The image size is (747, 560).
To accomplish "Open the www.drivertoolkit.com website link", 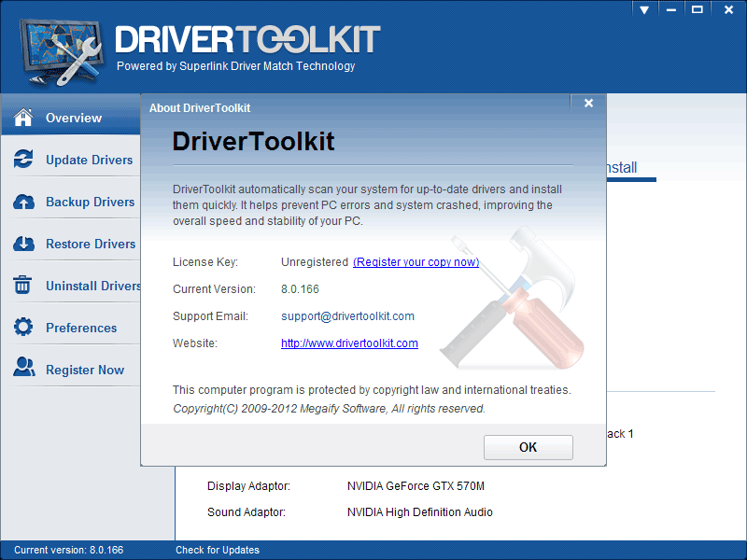I will (349, 343).
